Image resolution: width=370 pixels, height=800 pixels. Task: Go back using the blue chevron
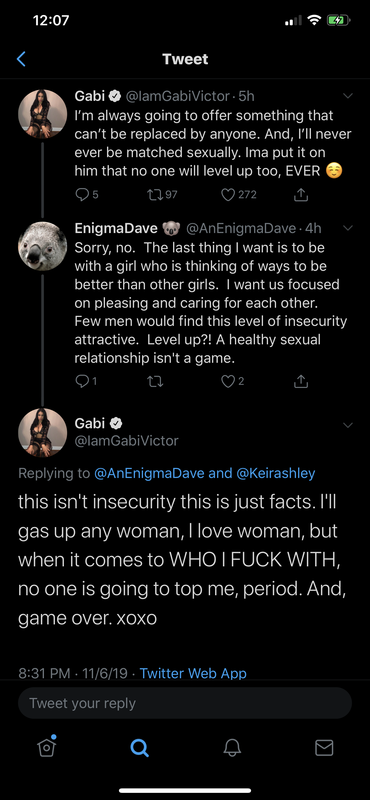[21, 59]
